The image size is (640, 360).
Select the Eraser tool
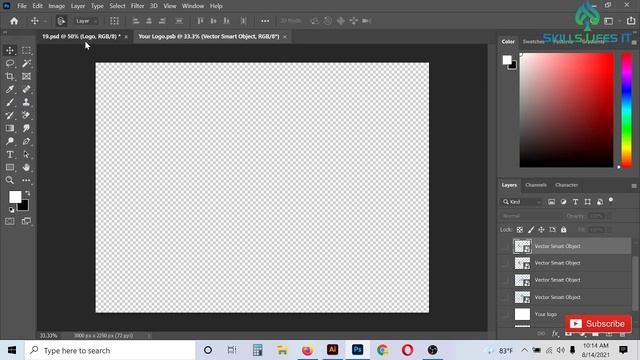click(26, 116)
